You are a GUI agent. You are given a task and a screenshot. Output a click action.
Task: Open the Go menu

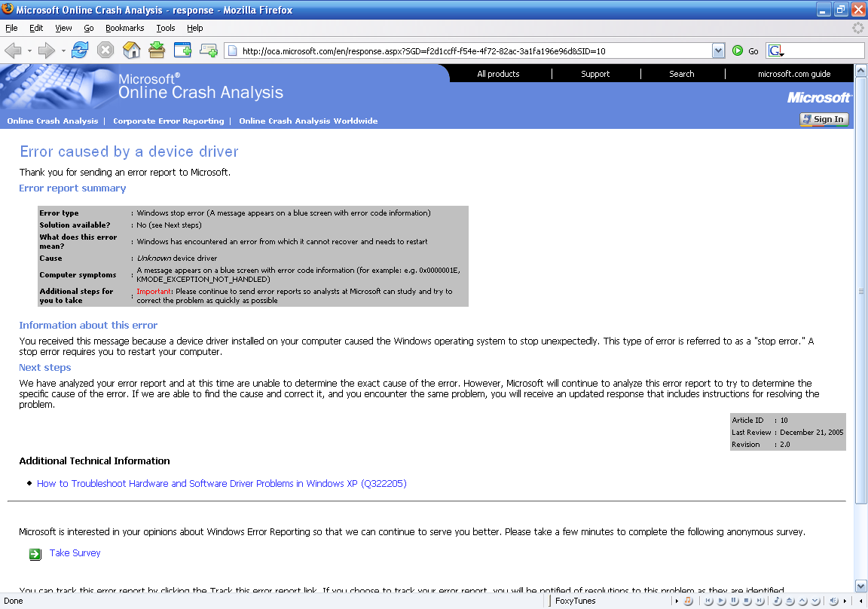89,28
